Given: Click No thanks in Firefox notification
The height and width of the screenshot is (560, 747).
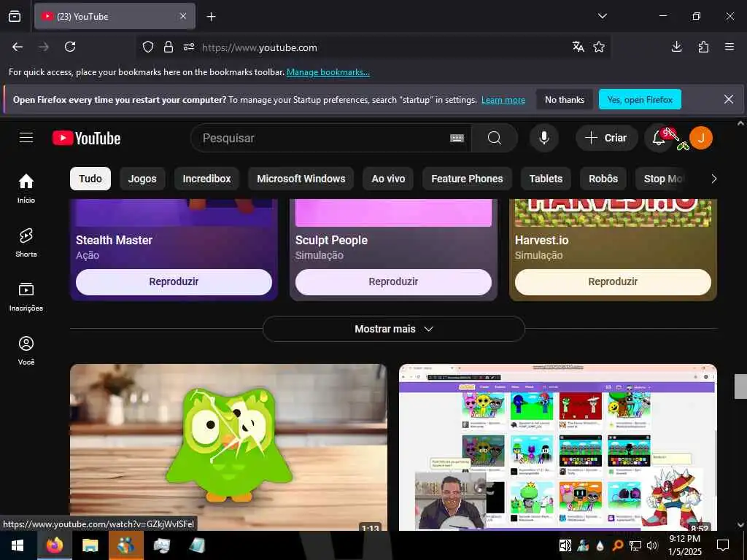Looking at the screenshot, I should tap(565, 99).
